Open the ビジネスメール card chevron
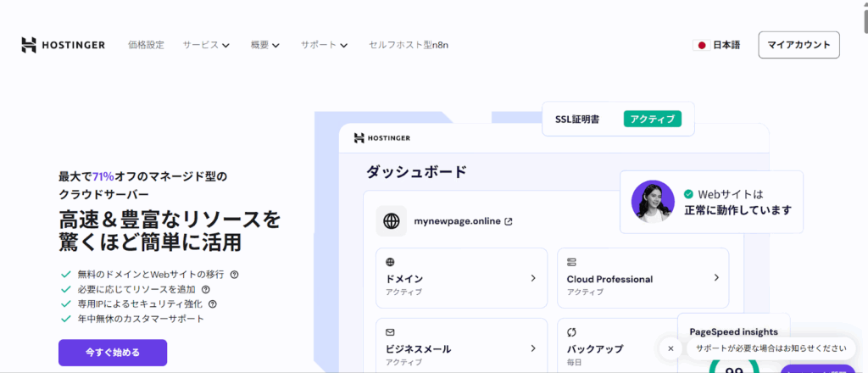The height and width of the screenshot is (373, 868). tap(533, 348)
